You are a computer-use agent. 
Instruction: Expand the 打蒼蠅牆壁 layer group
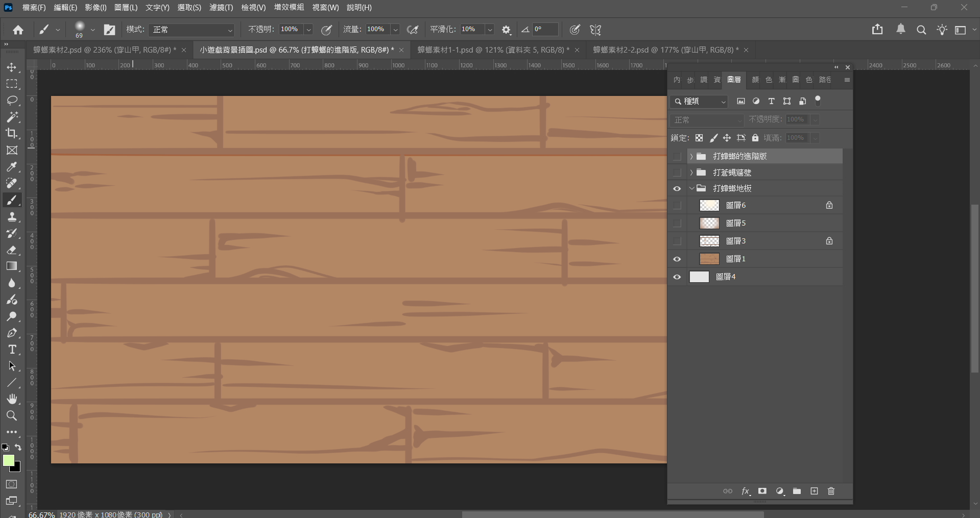click(x=691, y=172)
